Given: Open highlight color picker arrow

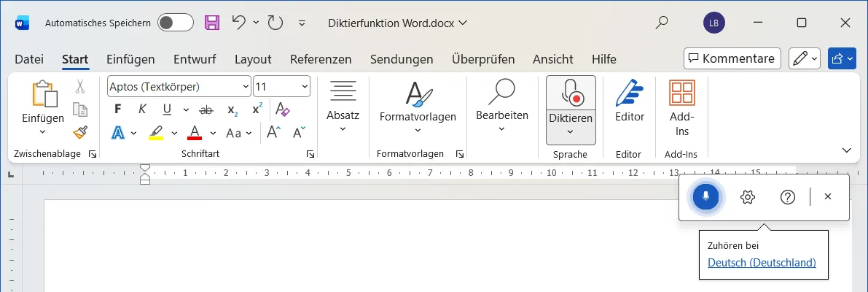Looking at the screenshot, I should (174, 133).
